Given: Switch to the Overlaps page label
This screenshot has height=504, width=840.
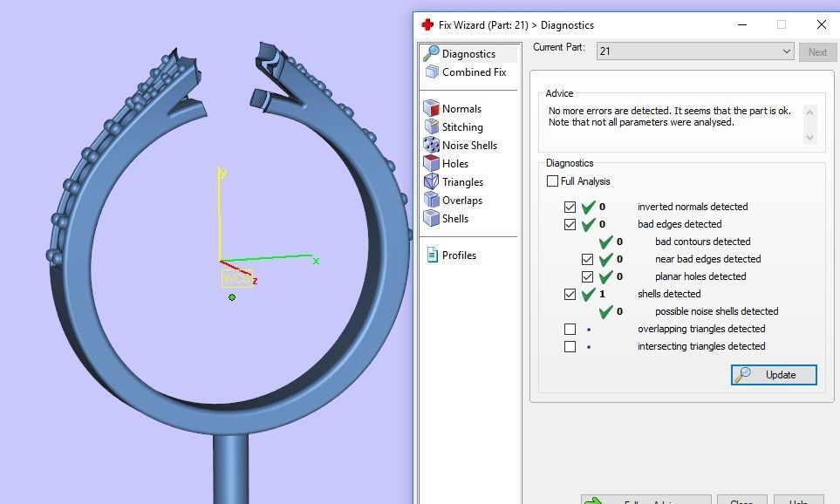Looking at the screenshot, I should click(x=462, y=201).
